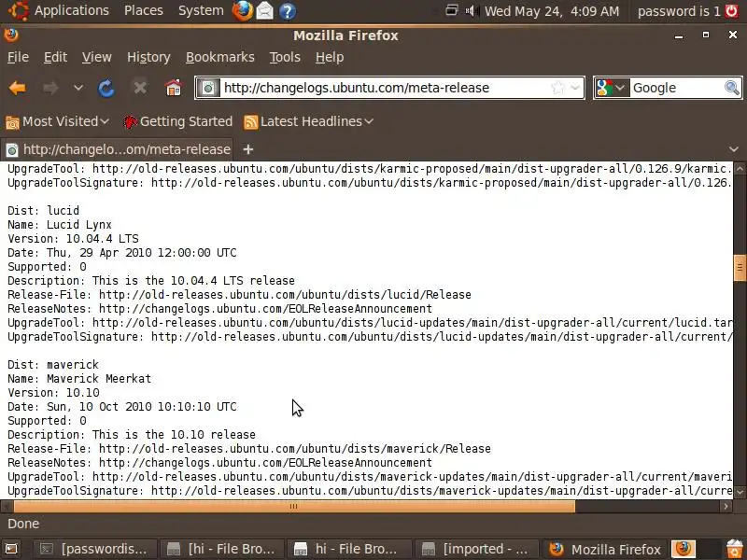Open a new tab with plus button
The width and height of the screenshot is (747, 560).
click(247, 149)
